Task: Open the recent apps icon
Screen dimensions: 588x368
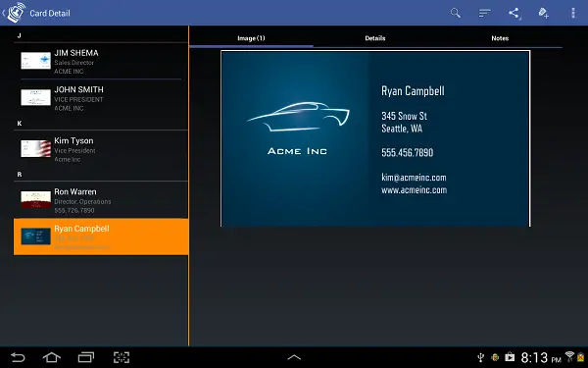Action: [86, 357]
